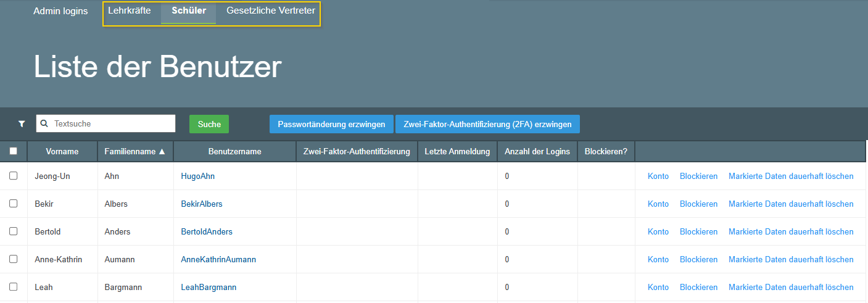Open the Gesetzliche Vertreter tab
Viewport: 868px width, 303px height.
point(271,11)
